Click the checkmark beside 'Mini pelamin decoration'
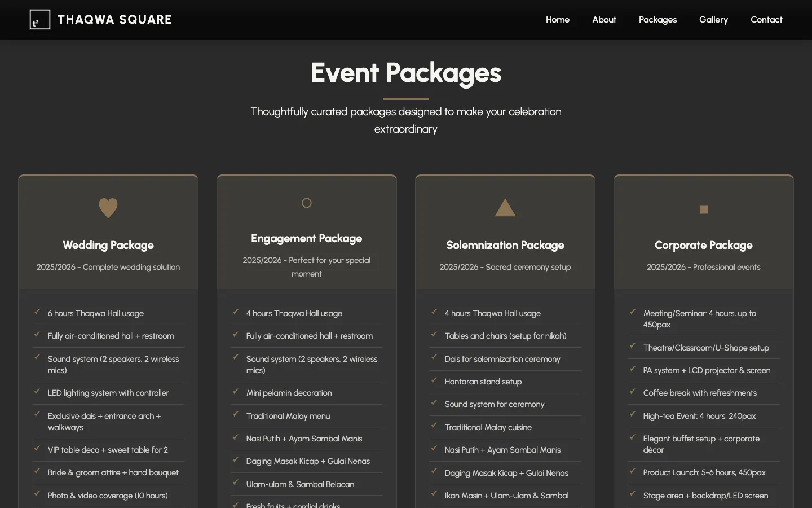This screenshot has width=812, height=508. (x=235, y=391)
